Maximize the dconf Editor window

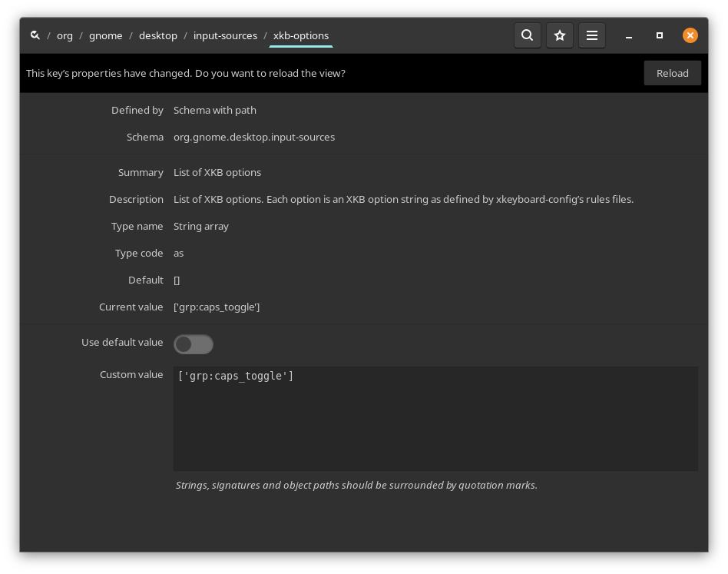click(660, 35)
